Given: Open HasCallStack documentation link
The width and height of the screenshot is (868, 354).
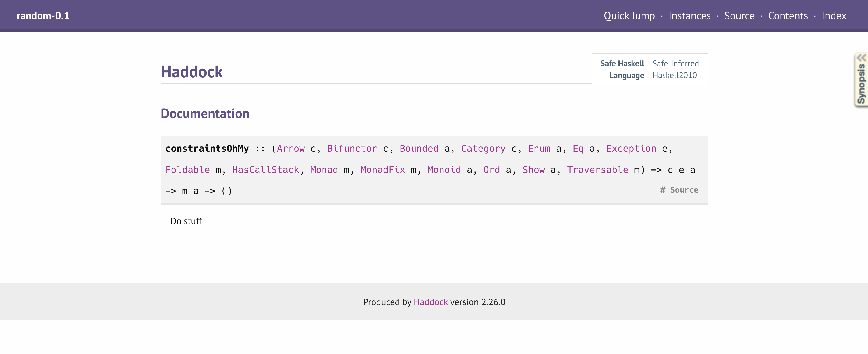Looking at the screenshot, I should (x=266, y=170).
